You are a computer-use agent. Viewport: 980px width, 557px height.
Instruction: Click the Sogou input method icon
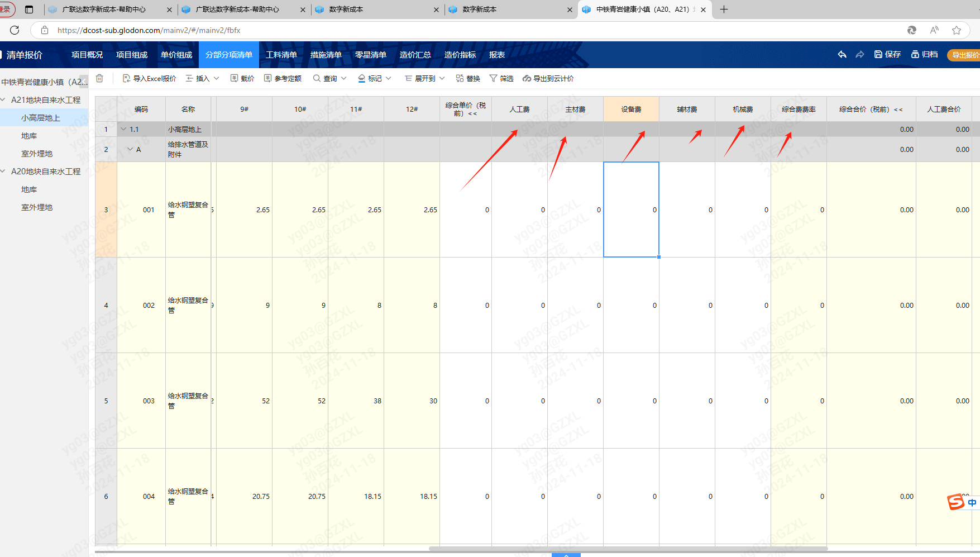pyautogui.click(x=956, y=502)
